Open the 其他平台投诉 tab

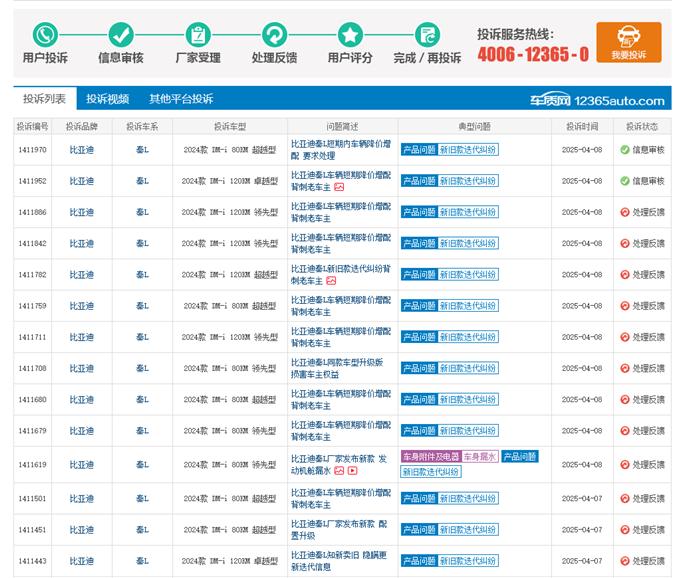click(x=181, y=99)
